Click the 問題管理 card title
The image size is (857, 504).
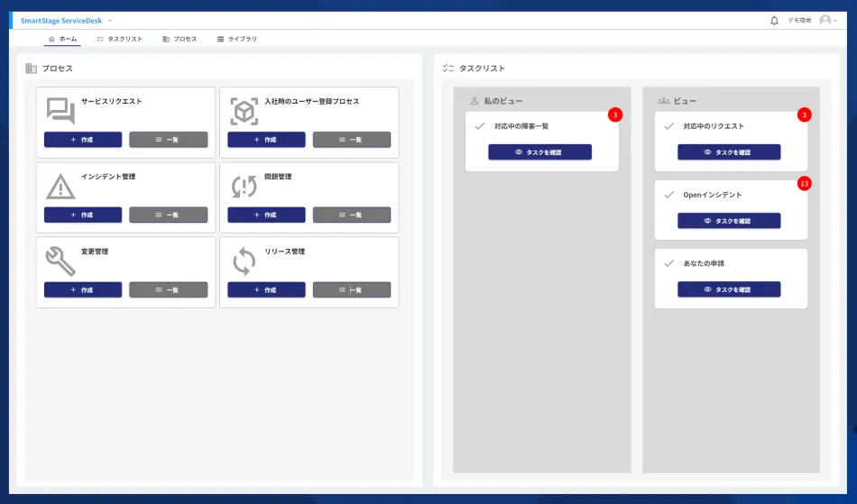278,177
